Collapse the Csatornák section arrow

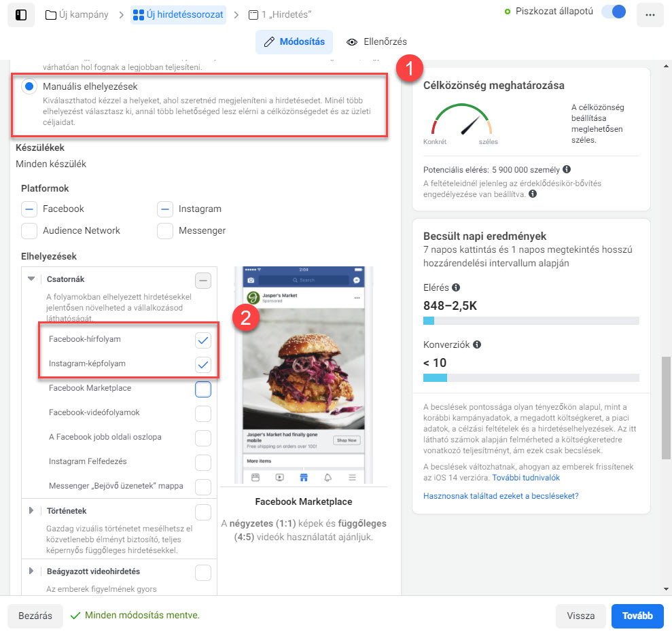click(x=31, y=279)
